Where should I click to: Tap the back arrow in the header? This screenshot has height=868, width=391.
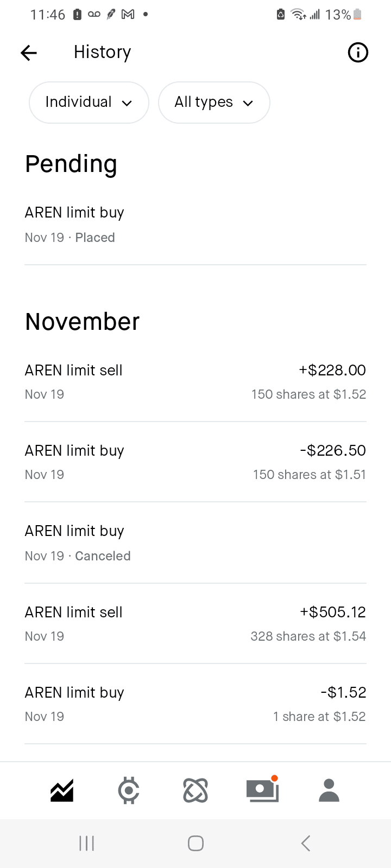pyautogui.click(x=29, y=53)
